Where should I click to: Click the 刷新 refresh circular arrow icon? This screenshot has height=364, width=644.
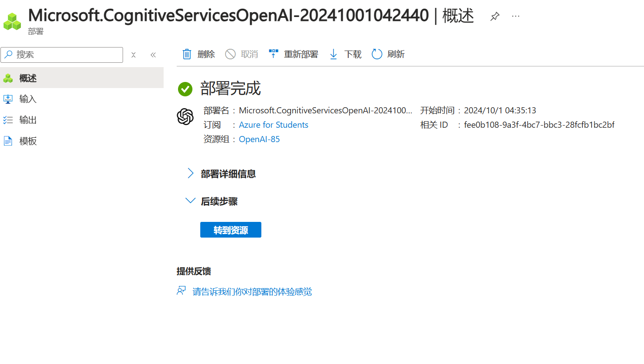(x=377, y=54)
